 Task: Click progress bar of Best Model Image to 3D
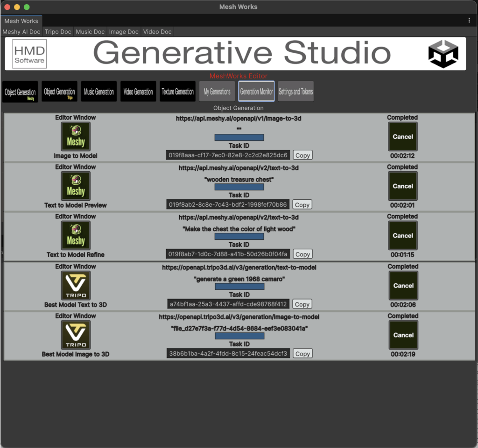(x=239, y=336)
